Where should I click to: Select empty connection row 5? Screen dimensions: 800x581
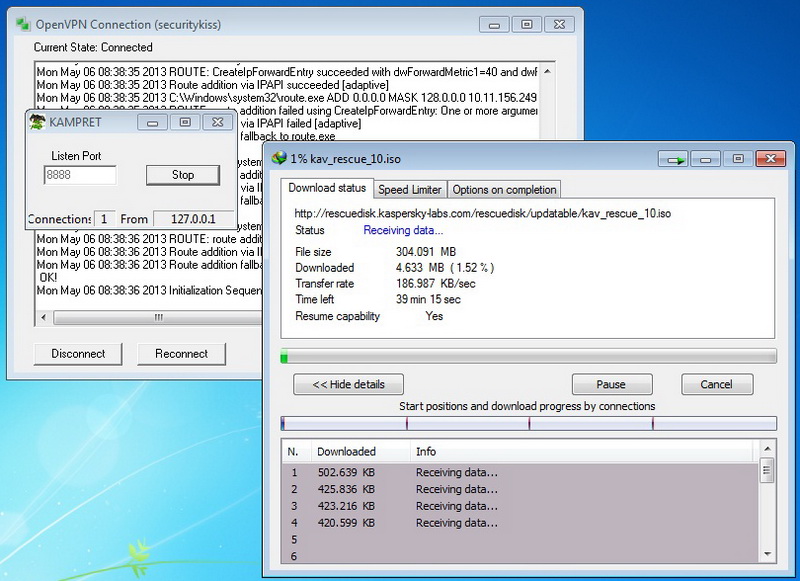pyautogui.click(x=520, y=540)
